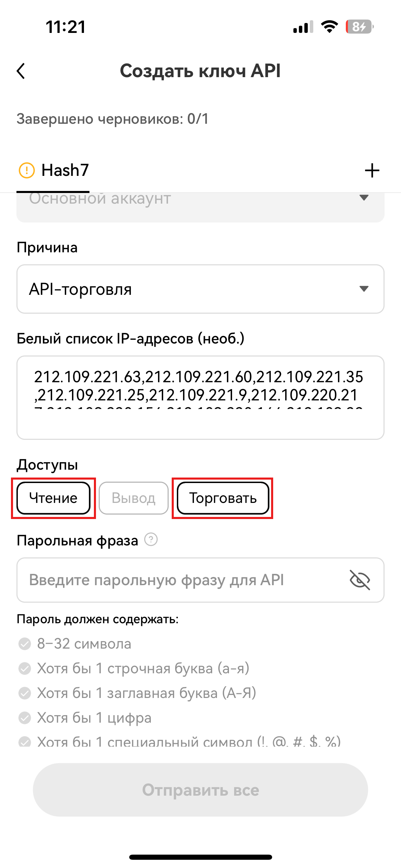Viewport: 401px width, 868px height.
Task: Toggle passphrase visibility eye icon
Action: (360, 580)
